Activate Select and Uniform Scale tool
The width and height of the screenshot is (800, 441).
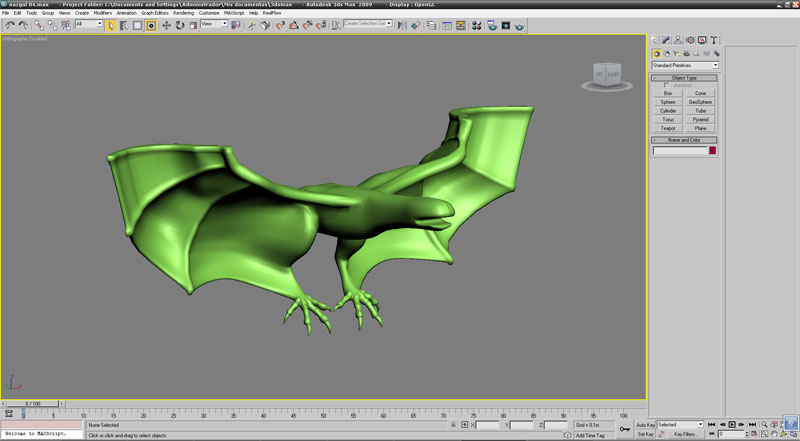(193, 25)
